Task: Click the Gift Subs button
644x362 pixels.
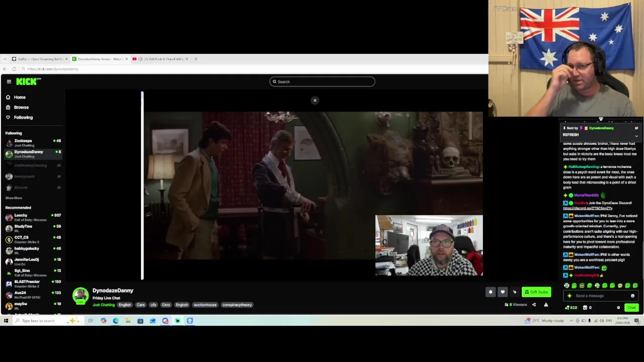Action: [536, 292]
